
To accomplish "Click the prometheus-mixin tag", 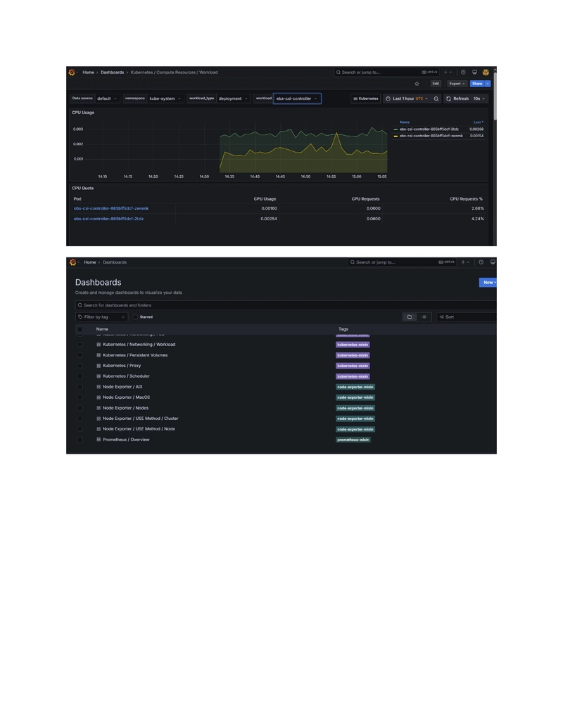I will coord(353,440).
